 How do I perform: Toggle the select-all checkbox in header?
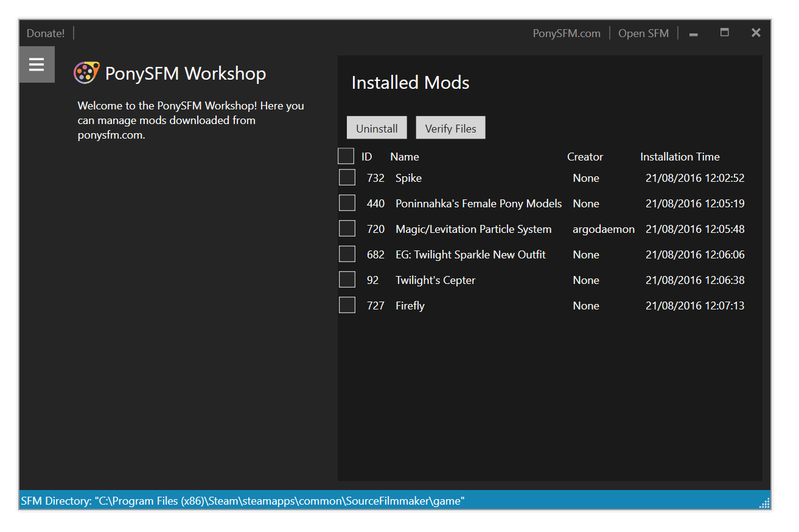(x=346, y=156)
